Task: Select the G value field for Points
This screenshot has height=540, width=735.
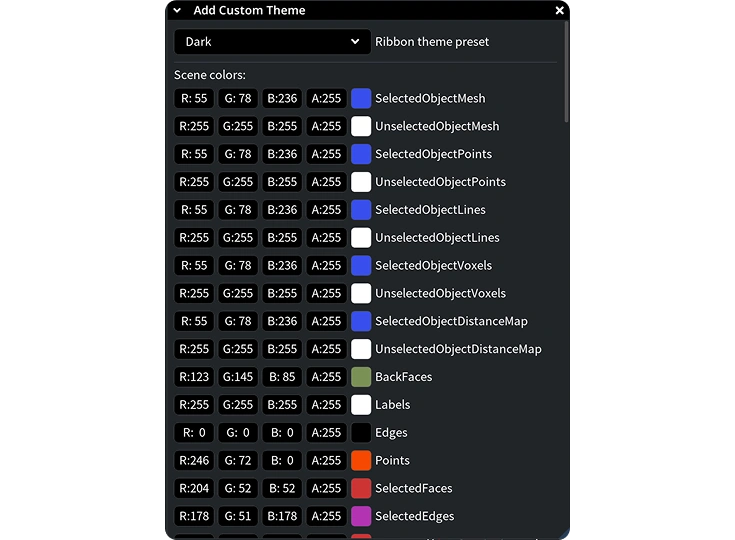Action: click(x=238, y=460)
